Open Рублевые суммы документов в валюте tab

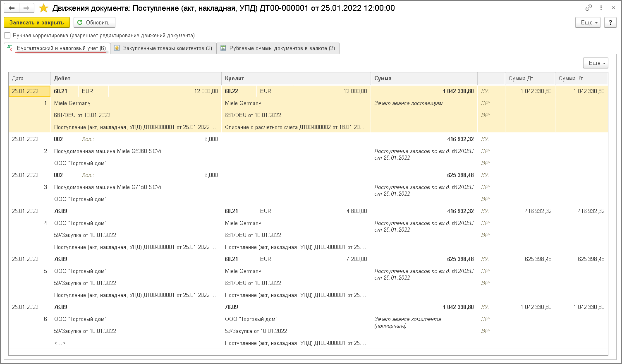click(x=278, y=48)
